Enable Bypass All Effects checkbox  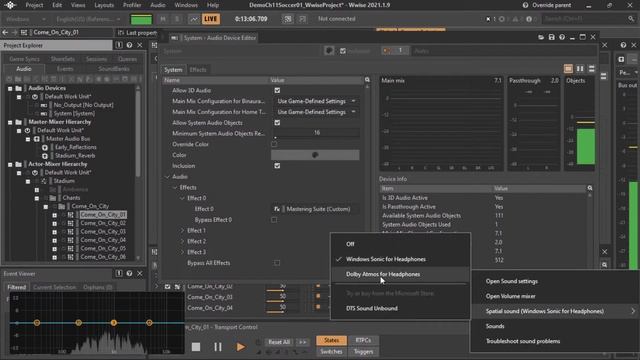point(277,263)
